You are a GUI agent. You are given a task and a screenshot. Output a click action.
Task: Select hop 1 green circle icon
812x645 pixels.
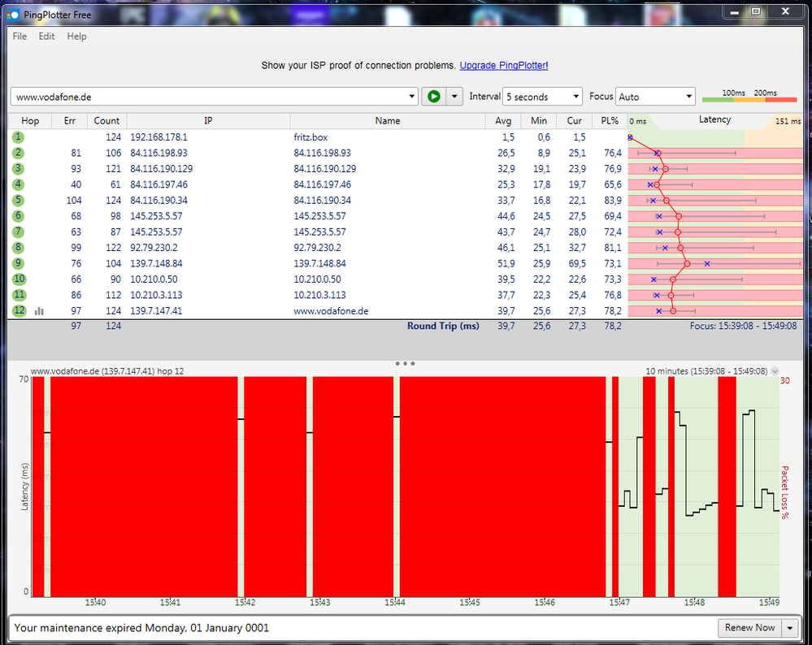pos(18,137)
